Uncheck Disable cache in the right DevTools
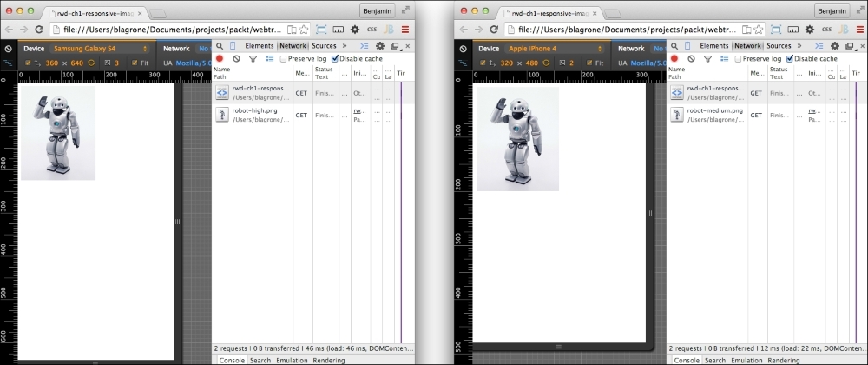Image resolution: width=868 pixels, height=365 pixels. (790, 59)
